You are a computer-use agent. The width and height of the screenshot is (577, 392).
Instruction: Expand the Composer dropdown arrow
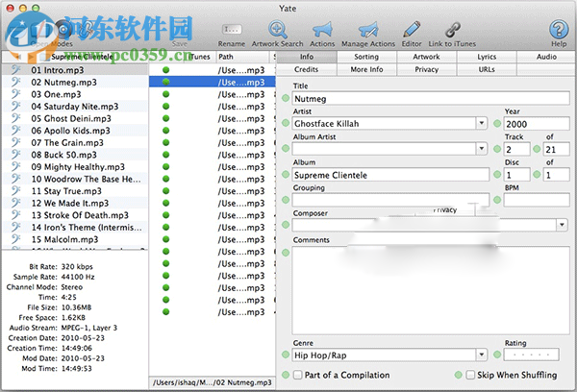coord(562,225)
